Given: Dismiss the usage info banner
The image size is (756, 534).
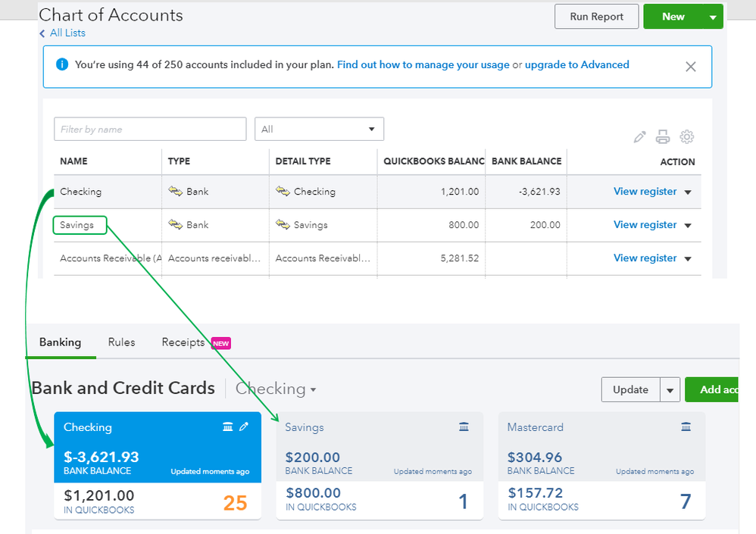Looking at the screenshot, I should 690,67.
